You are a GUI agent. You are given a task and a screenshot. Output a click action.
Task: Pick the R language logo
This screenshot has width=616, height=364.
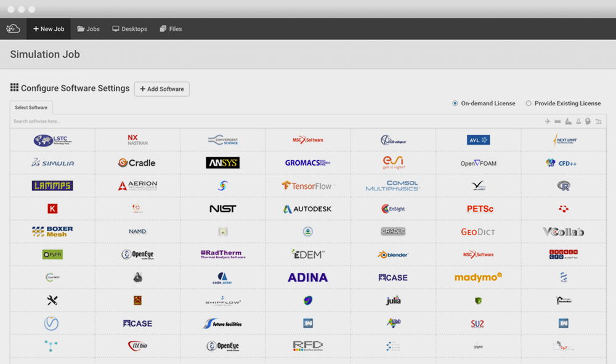564,186
